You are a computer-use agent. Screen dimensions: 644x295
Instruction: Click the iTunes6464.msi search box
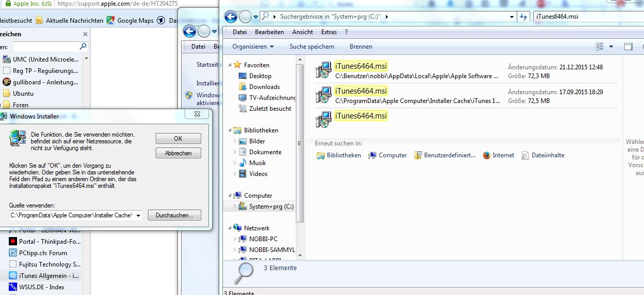point(588,17)
